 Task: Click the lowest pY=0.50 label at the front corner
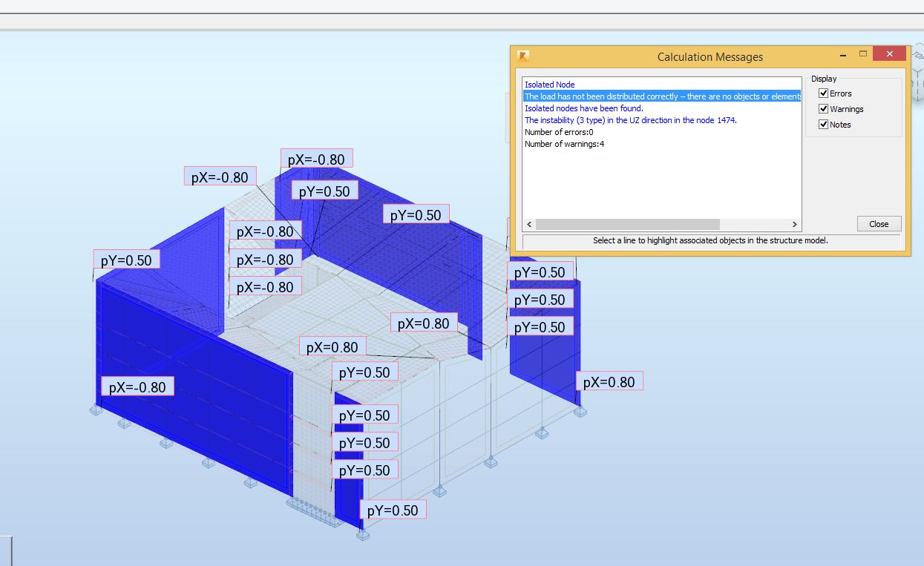tap(393, 510)
